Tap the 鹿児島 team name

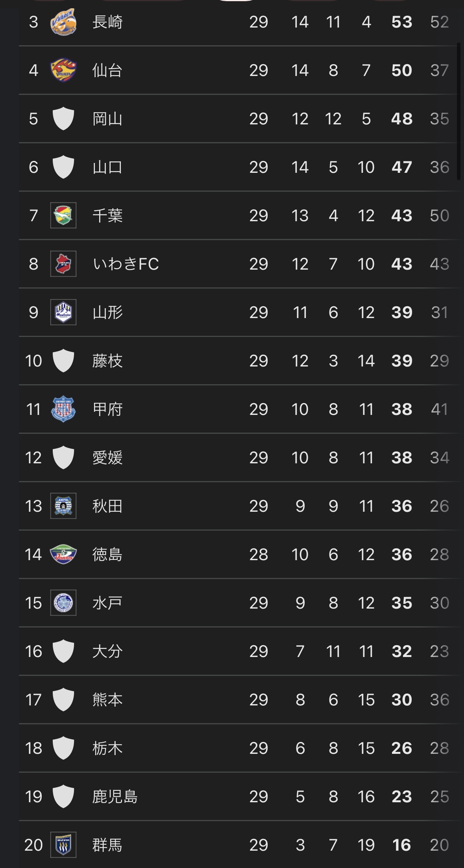115,796
